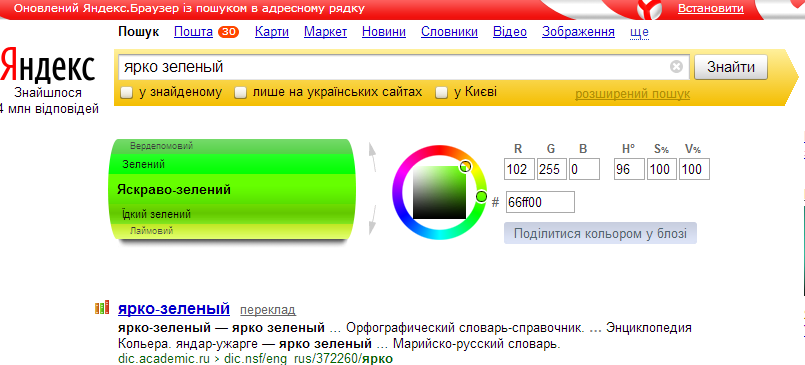Switch to the Карти tab
The image size is (805, 365).
click(272, 32)
